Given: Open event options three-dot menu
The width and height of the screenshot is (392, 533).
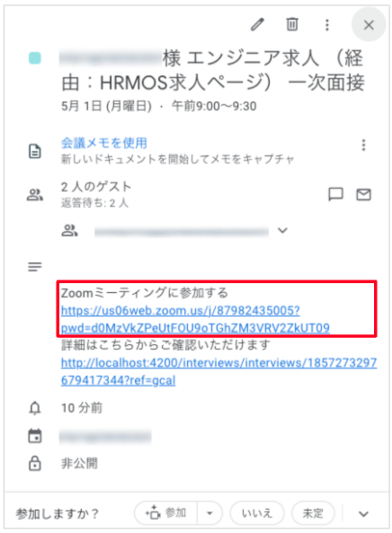Looking at the screenshot, I should [327, 25].
